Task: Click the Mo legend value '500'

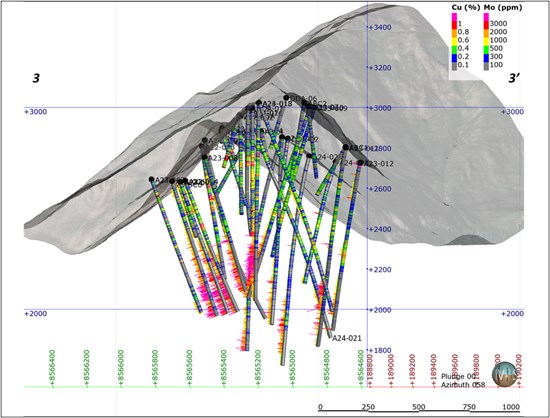Action: 496,48
